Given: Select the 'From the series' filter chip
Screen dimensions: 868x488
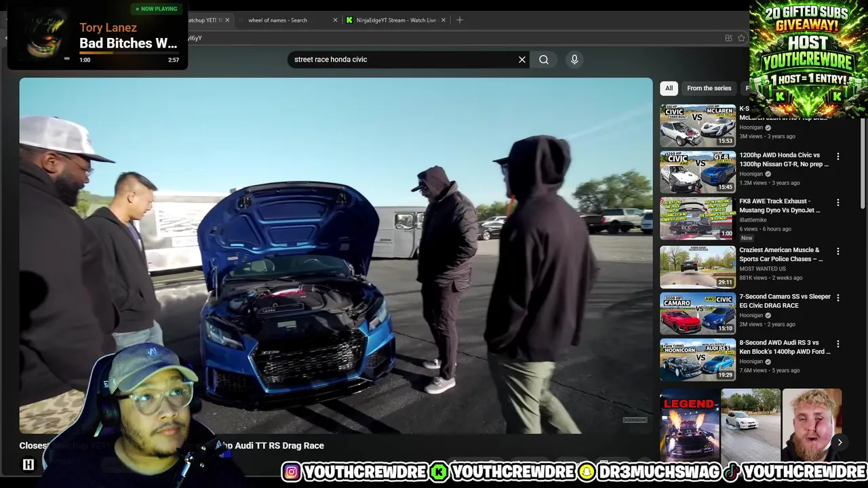Looking at the screenshot, I should (709, 88).
